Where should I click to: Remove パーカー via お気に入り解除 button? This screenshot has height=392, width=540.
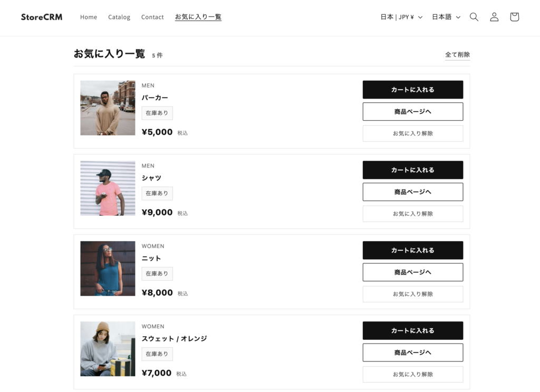[x=412, y=133]
